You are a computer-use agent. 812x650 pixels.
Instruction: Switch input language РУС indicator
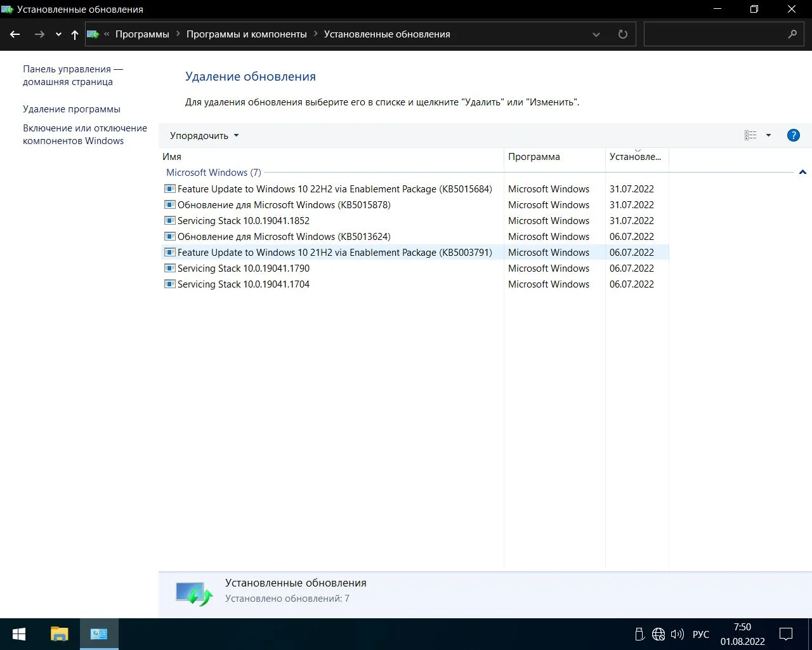point(701,634)
